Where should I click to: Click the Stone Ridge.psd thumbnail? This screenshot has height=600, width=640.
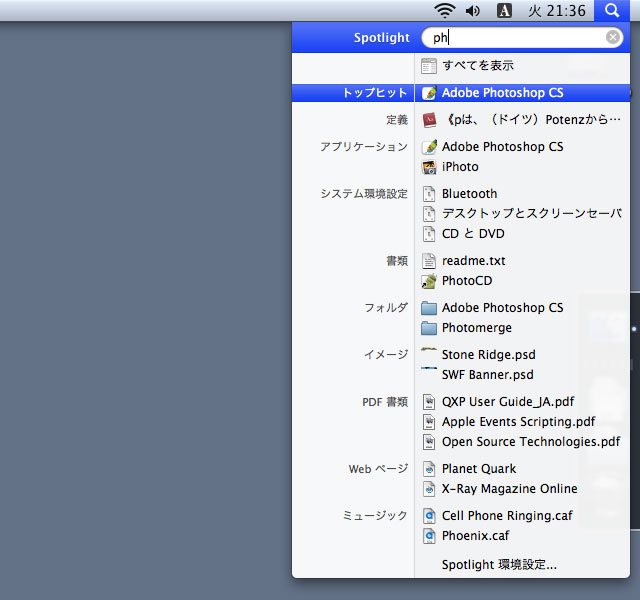(x=429, y=349)
